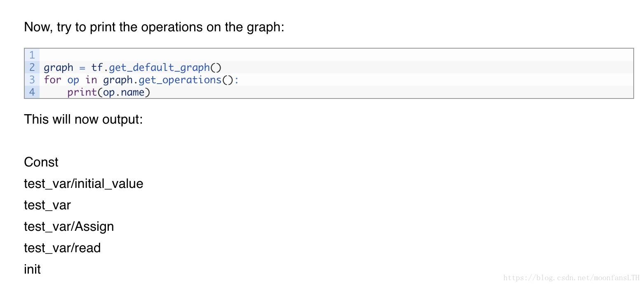The image size is (644, 286).
Task: Click the 'for' keyword in the code
Action: [52, 80]
